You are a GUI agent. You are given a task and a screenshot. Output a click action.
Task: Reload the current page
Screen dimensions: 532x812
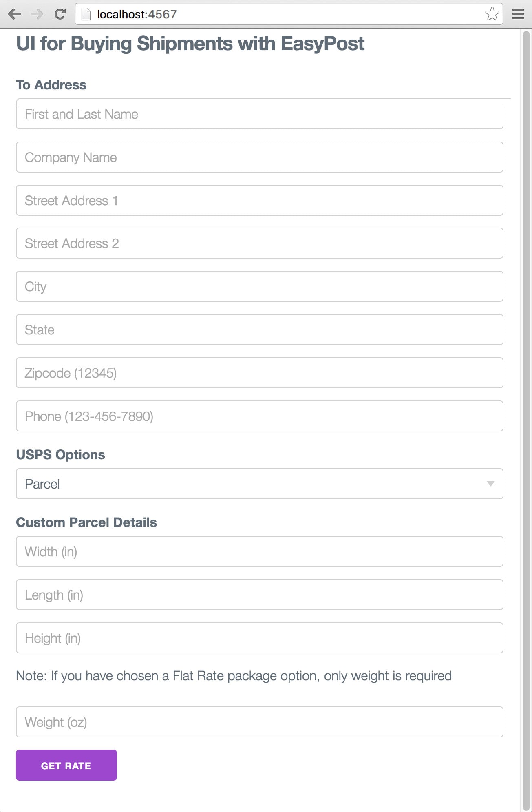click(x=60, y=14)
